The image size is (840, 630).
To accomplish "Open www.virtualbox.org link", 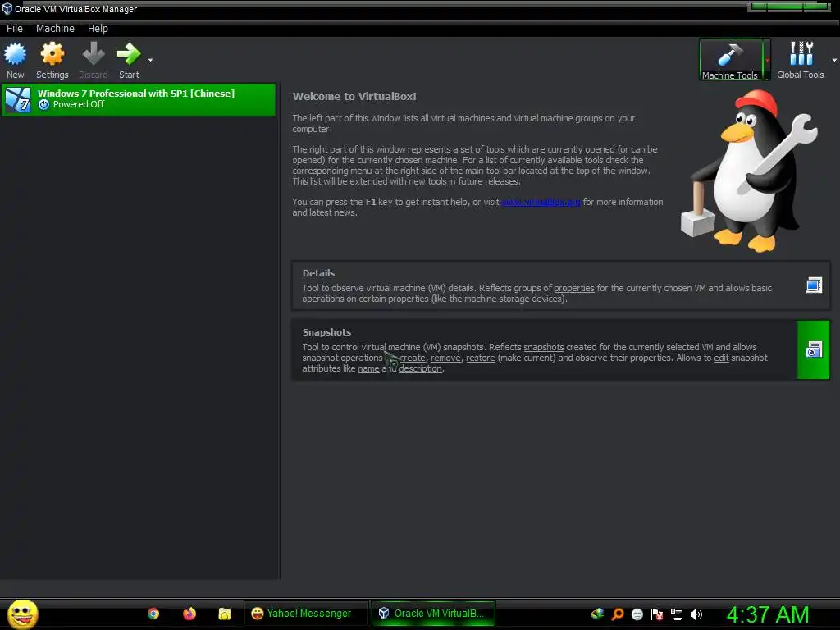I will pos(541,202).
